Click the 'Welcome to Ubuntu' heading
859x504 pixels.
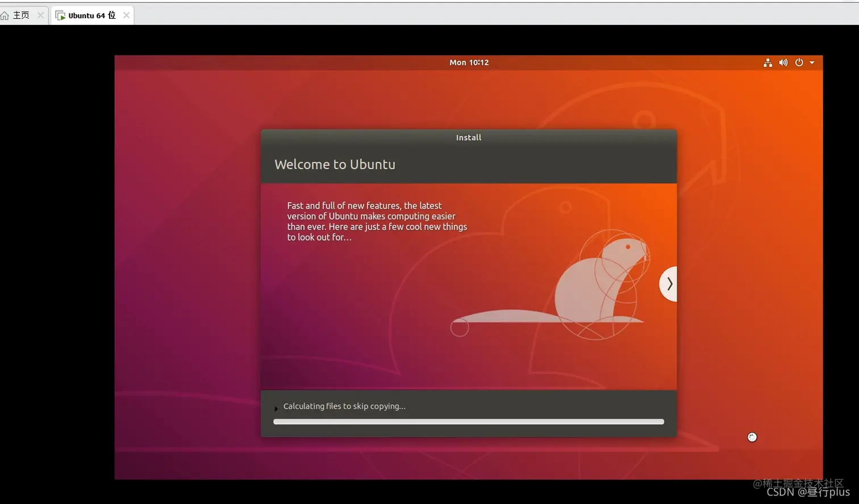coord(335,164)
